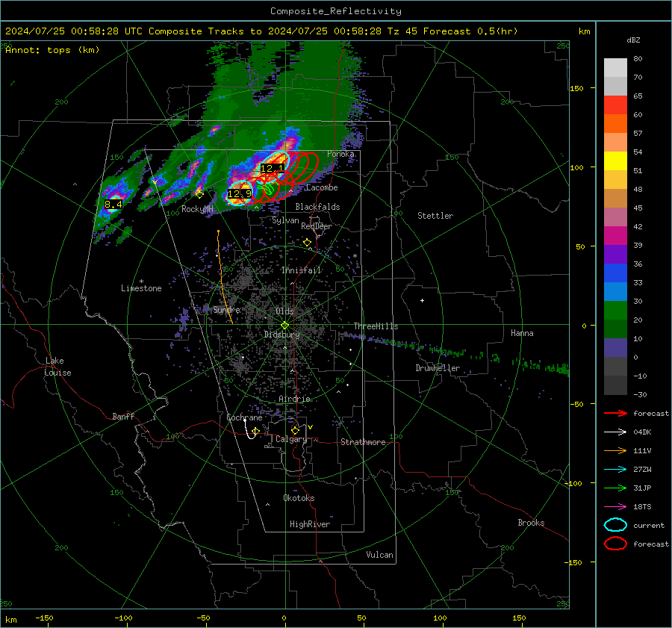Click the Sylvan map label
Image resolution: width=672 pixels, height=628 pixels.
[x=285, y=220]
